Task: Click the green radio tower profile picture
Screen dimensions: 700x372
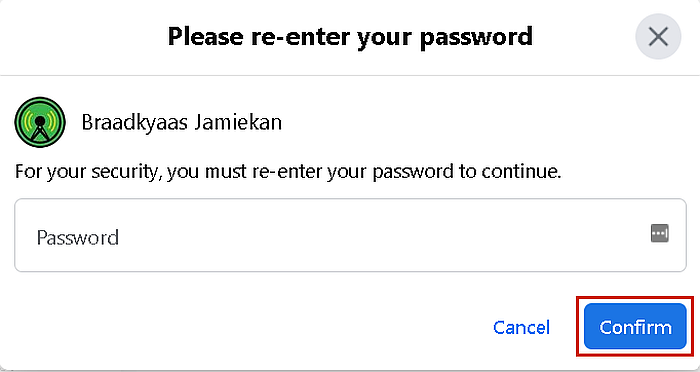Action: [40, 122]
